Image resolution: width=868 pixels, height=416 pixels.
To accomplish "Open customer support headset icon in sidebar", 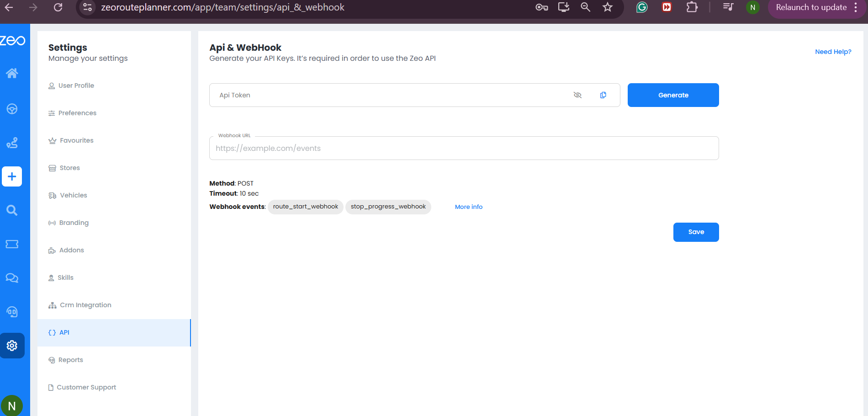I will pyautogui.click(x=12, y=312).
